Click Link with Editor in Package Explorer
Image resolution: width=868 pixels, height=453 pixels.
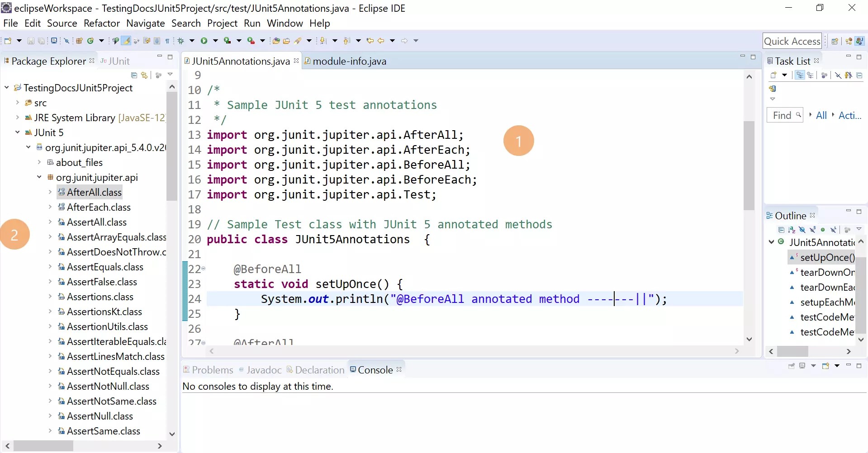144,75
